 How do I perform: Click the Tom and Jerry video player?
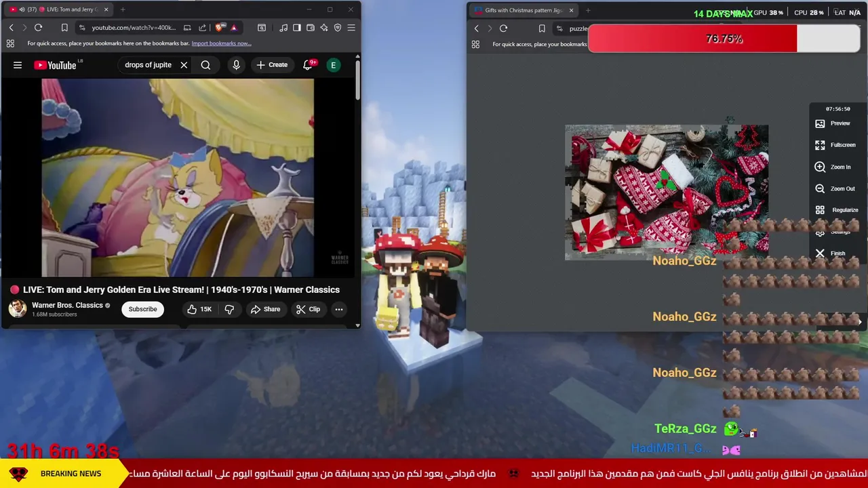click(178, 178)
